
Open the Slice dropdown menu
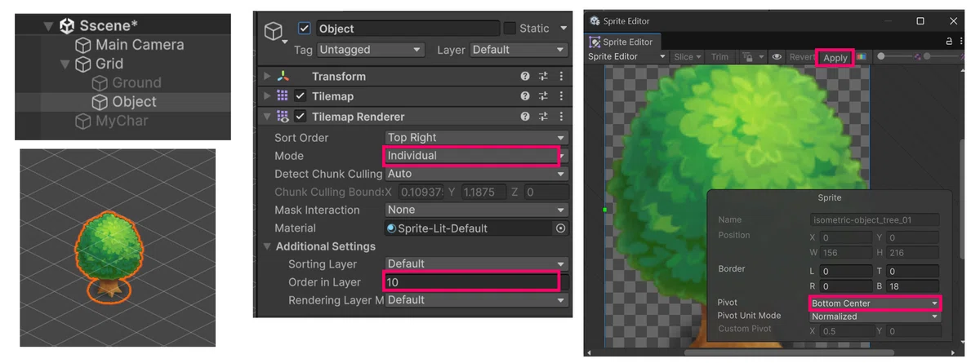pyautogui.click(x=688, y=57)
